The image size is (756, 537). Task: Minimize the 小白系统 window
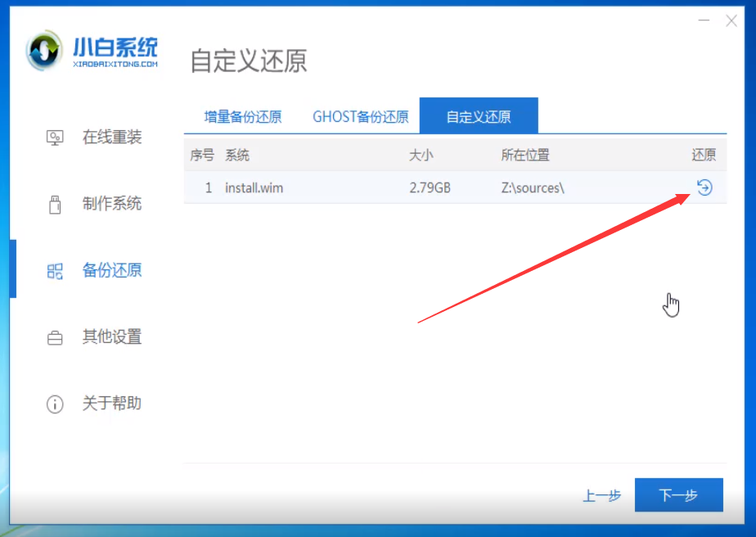point(704,20)
